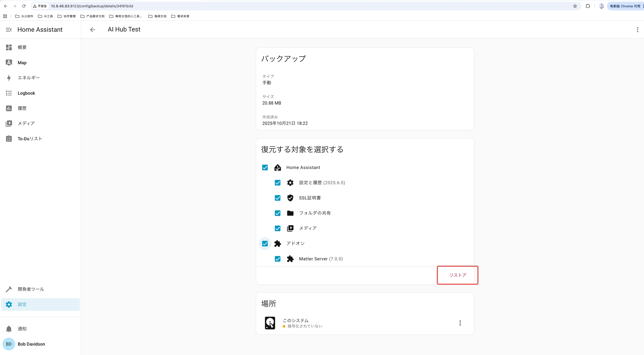This screenshot has height=355, width=644.
Task: Open the Logbook panel
Action: pos(41,93)
